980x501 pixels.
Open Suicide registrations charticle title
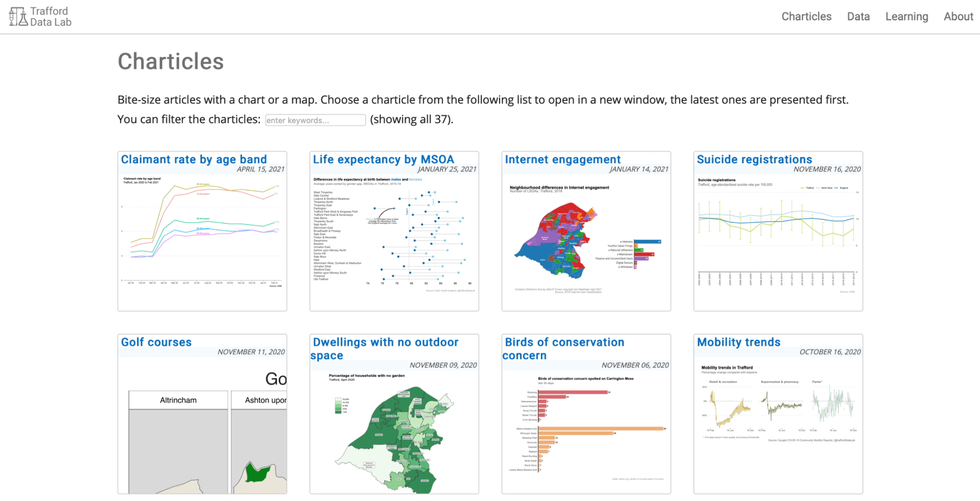click(754, 159)
